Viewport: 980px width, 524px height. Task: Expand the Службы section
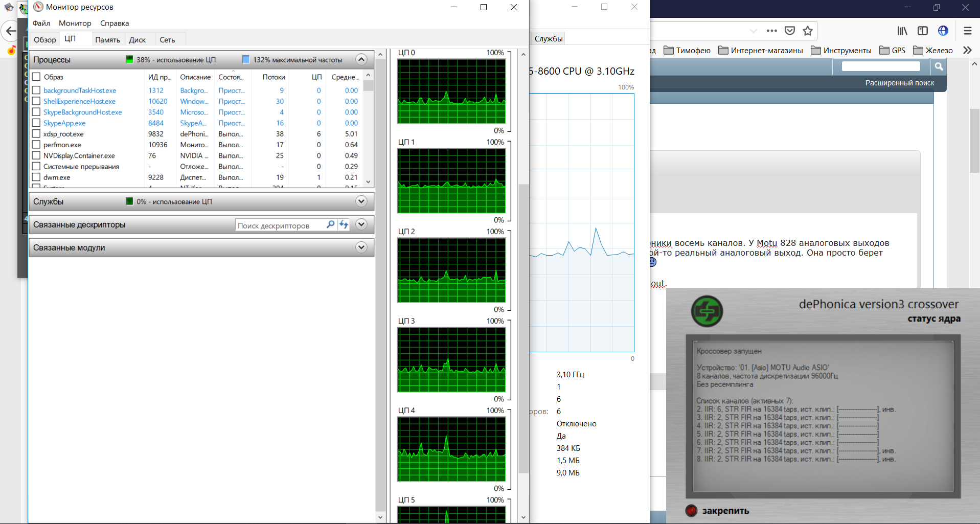(x=361, y=201)
